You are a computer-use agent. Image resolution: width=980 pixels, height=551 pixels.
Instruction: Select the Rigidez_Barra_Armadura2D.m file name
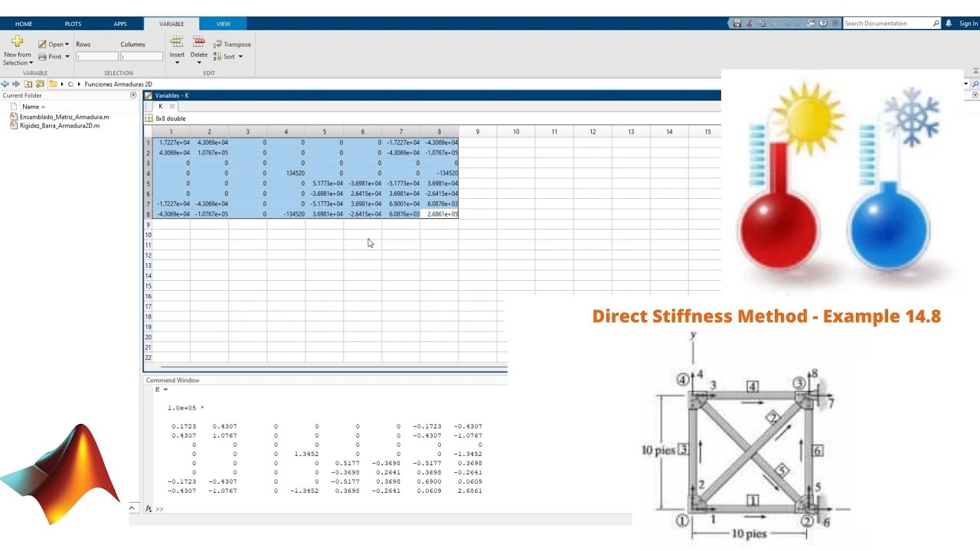click(x=60, y=126)
